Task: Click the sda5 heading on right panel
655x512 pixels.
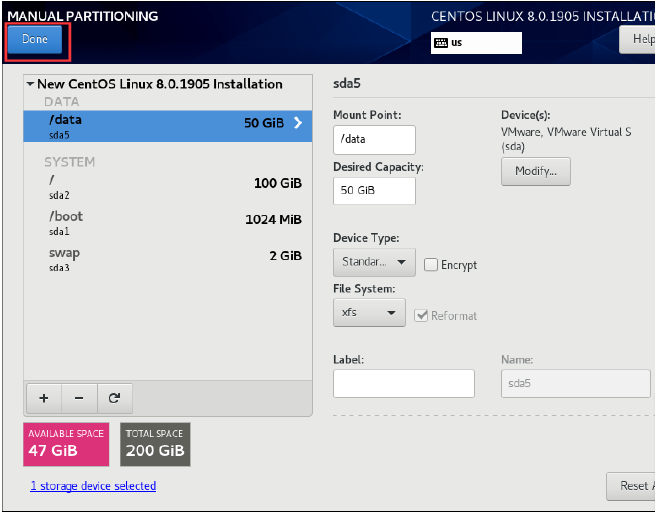Action: click(x=347, y=84)
